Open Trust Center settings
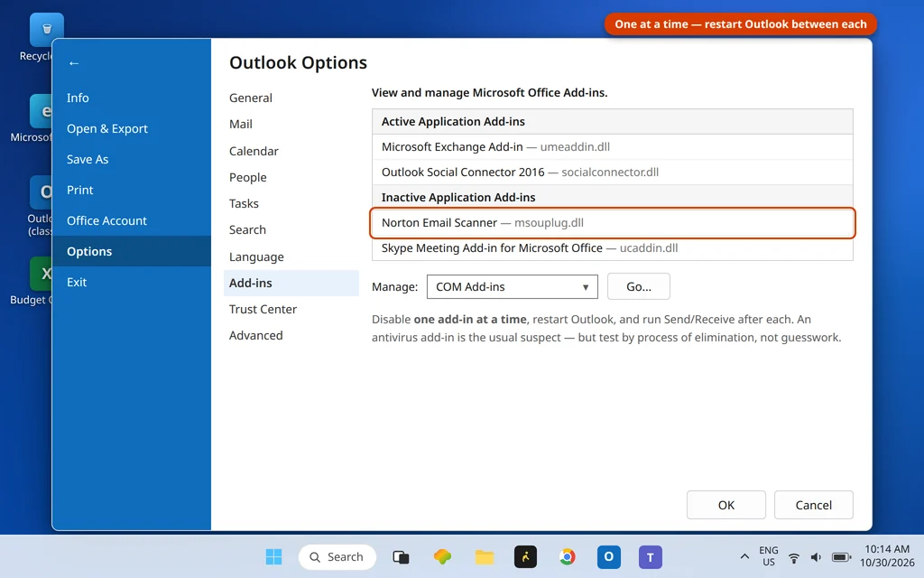The height and width of the screenshot is (578, 924). point(291,309)
